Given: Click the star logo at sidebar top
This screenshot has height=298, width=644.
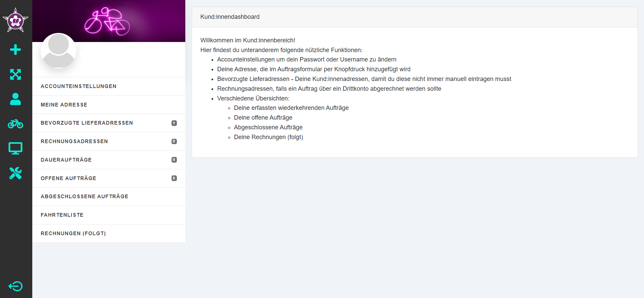Looking at the screenshot, I should 15,20.
